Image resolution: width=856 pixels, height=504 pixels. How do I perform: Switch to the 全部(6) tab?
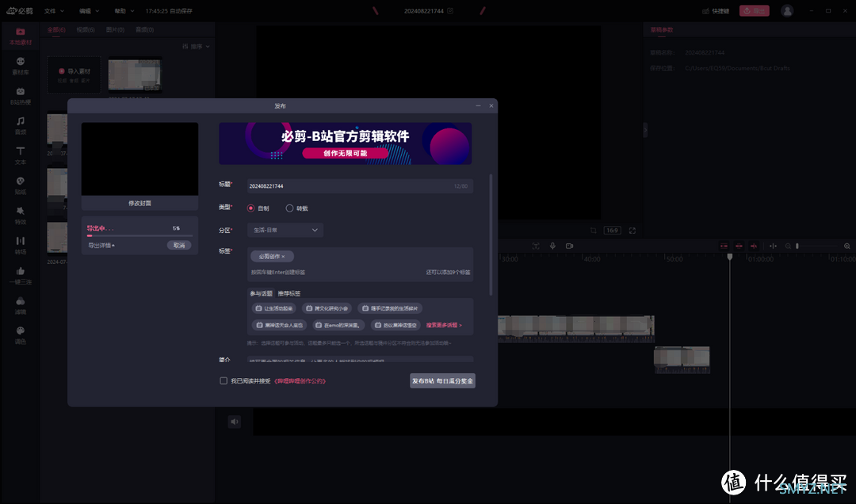56,29
